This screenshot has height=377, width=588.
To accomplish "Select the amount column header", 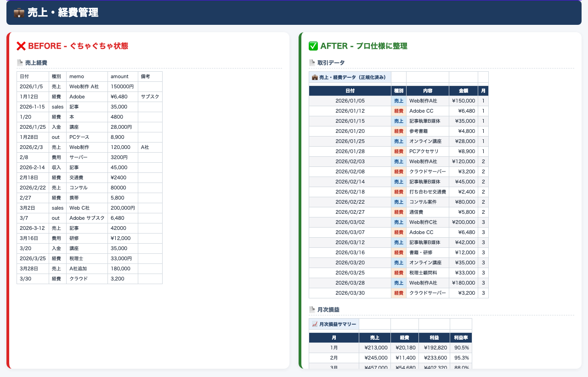I will pyautogui.click(x=123, y=76).
